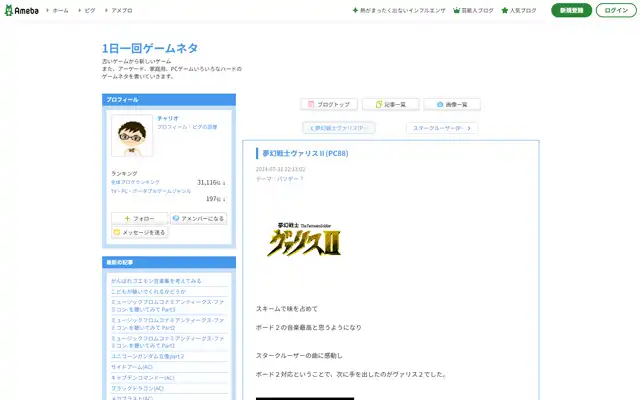Open the プロフィール link beside avatar

pos(172,127)
